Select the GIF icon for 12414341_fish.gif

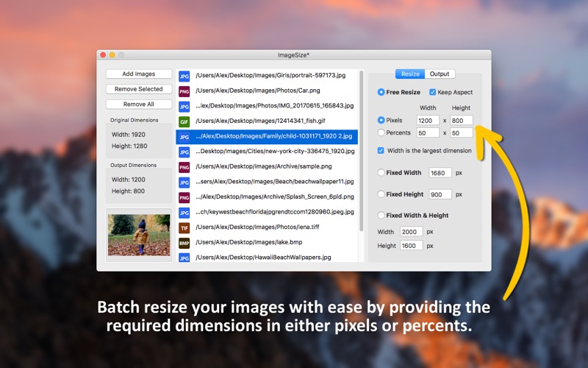click(x=184, y=121)
